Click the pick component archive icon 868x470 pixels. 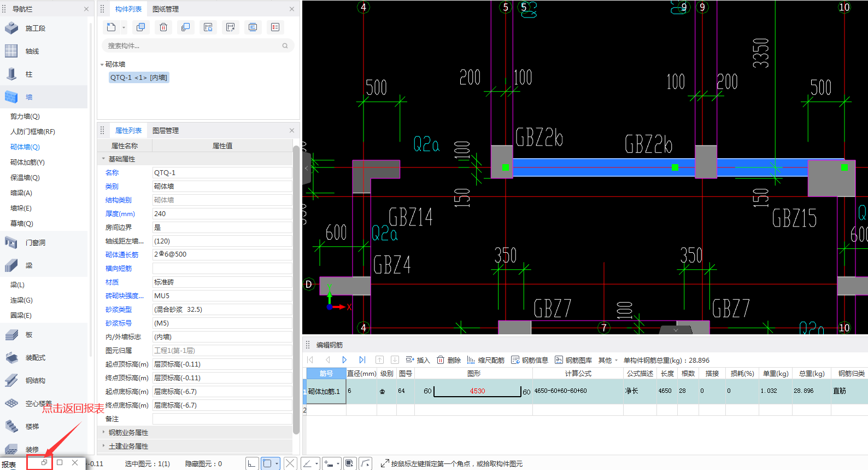click(x=230, y=27)
